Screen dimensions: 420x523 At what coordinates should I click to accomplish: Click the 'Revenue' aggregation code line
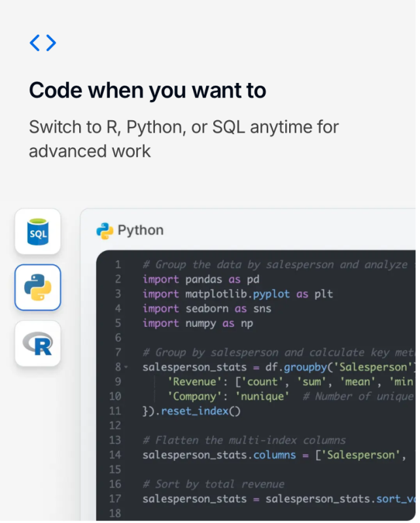[x=288, y=382]
